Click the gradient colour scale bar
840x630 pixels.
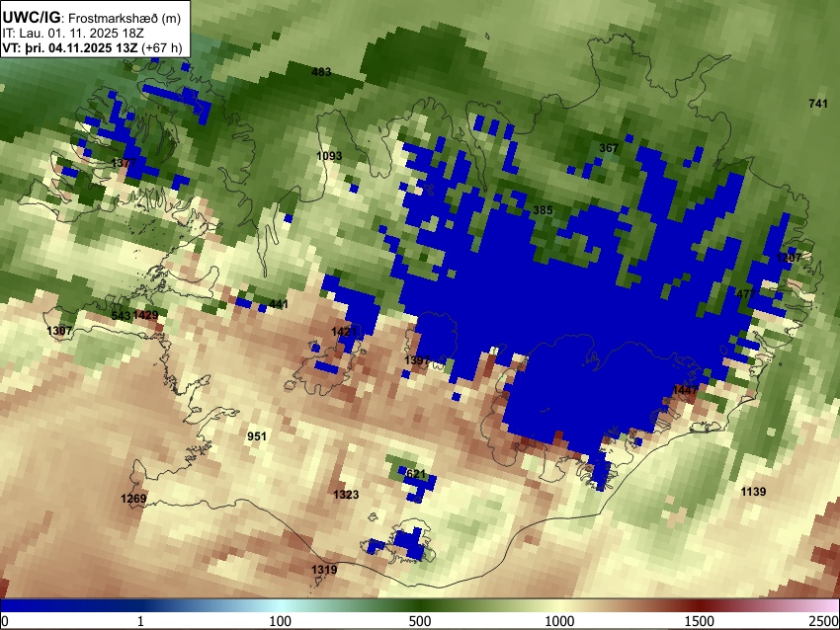[420, 605]
